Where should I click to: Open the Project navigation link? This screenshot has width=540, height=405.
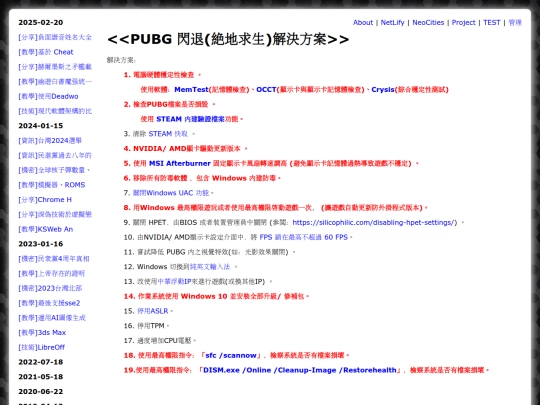point(463,23)
